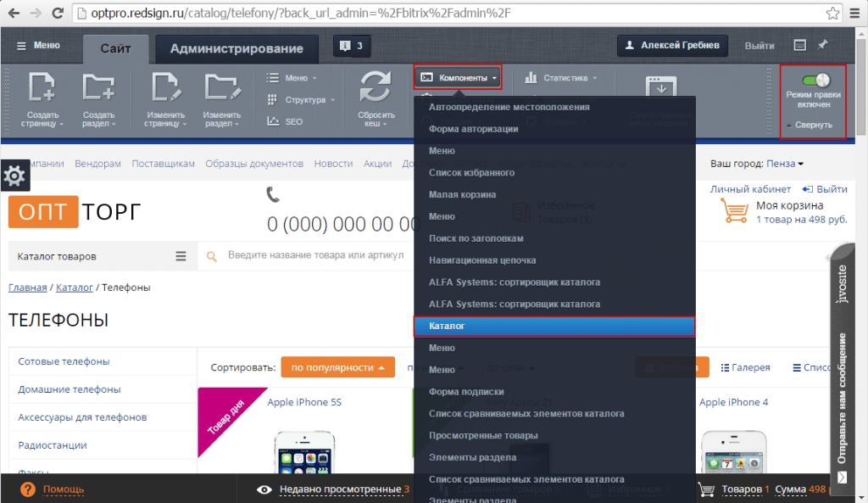This screenshot has width=868, height=503.
Task: Open the Сотовые телефоны category link
Action: coord(64,361)
